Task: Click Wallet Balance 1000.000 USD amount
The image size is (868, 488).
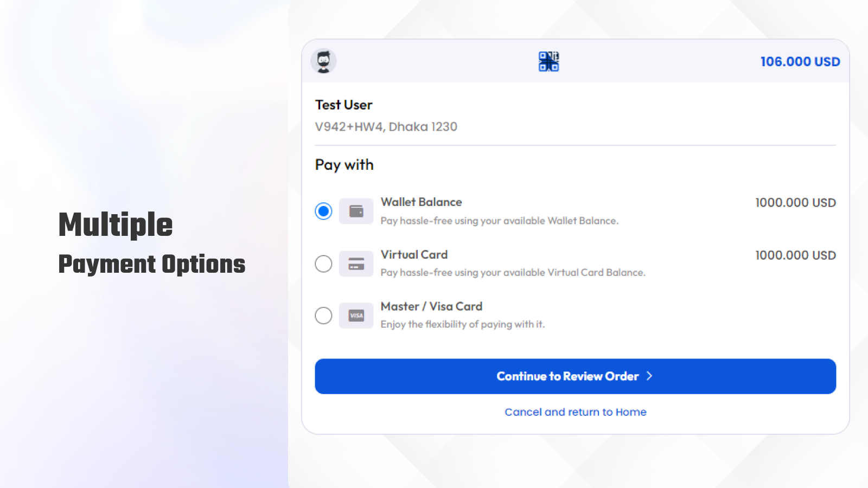Action: click(795, 202)
